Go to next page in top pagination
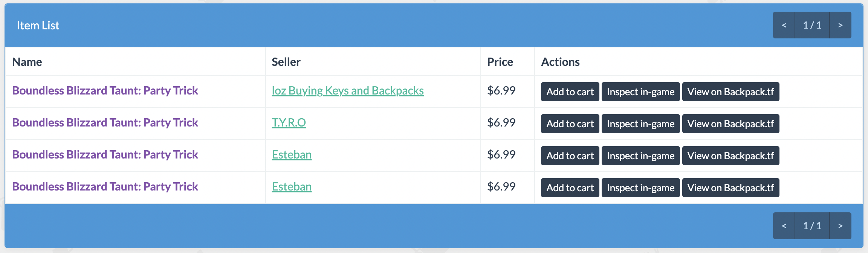The height and width of the screenshot is (253, 868). (x=840, y=25)
